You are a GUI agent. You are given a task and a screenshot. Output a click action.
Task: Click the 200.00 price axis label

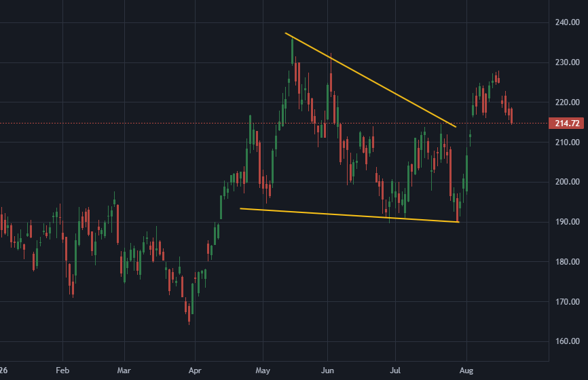(x=568, y=182)
